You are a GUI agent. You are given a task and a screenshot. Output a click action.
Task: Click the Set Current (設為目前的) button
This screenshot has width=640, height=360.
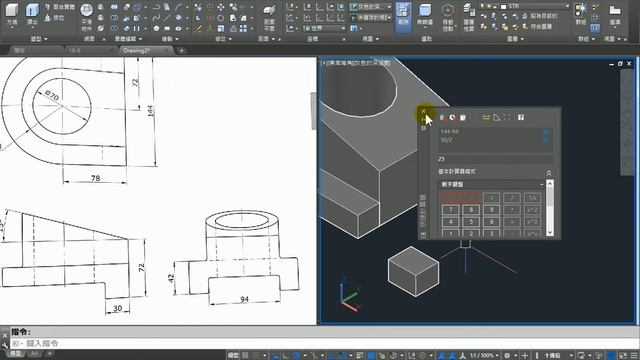(540, 16)
